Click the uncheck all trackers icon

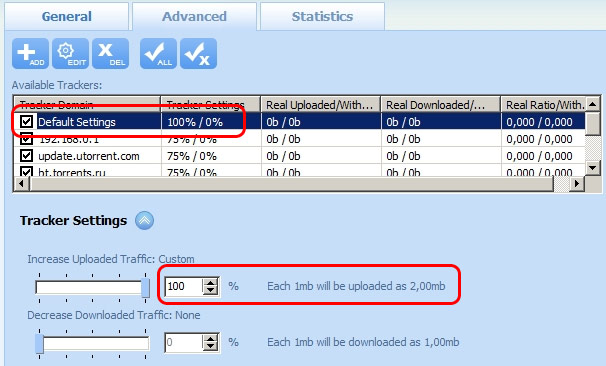coord(199,54)
